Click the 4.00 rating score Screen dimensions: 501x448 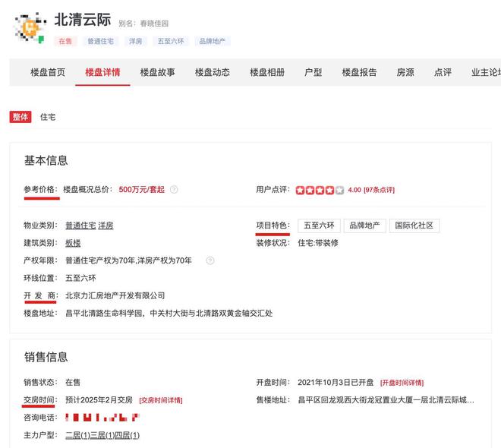pos(354,190)
